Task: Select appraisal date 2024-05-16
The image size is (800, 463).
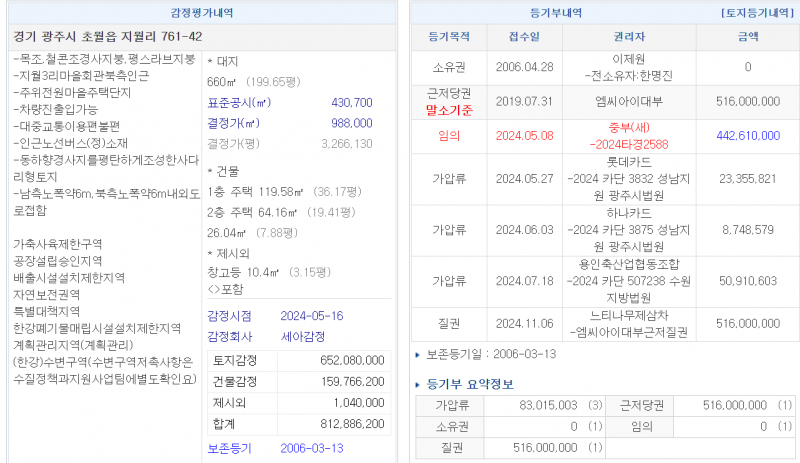Action: tap(312, 316)
